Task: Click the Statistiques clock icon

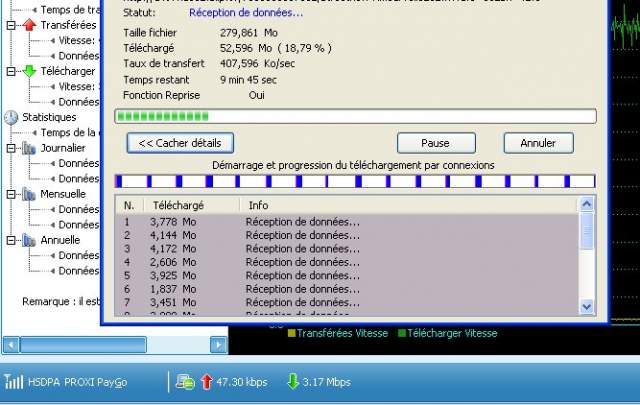Action: (11, 117)
